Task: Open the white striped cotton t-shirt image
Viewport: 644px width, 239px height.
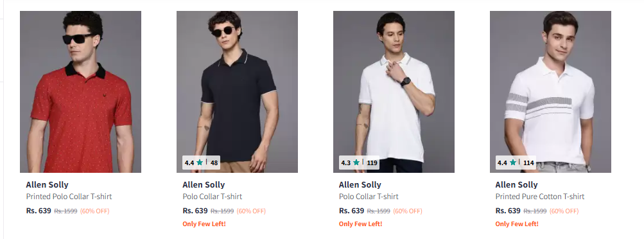Action: tap(550, 92)
